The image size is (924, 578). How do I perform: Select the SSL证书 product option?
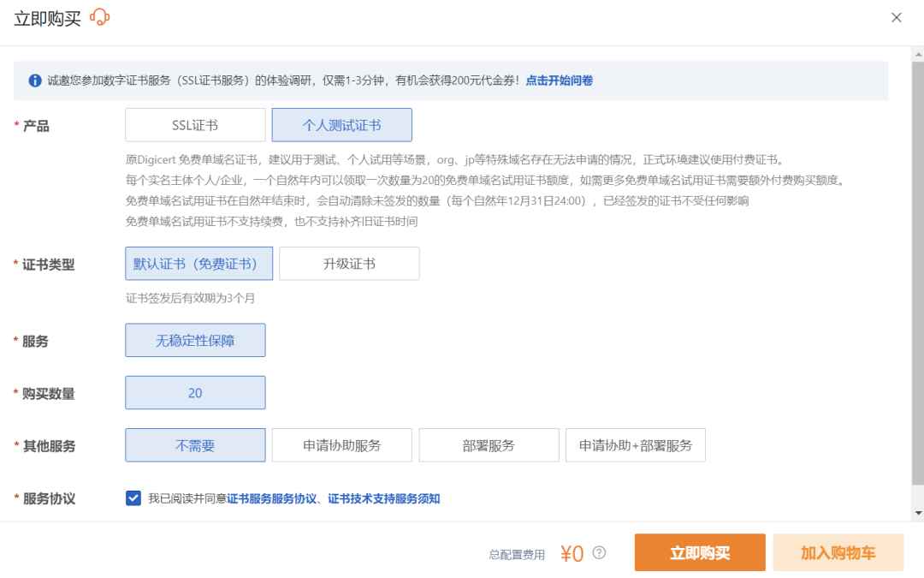pos(195,125)
